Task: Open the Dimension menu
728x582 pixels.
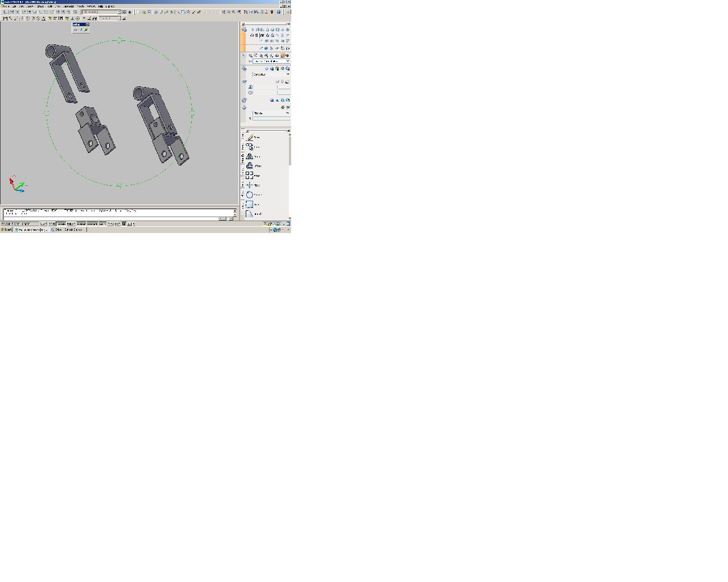Action: pyautogui.click(x=69, y=6)
